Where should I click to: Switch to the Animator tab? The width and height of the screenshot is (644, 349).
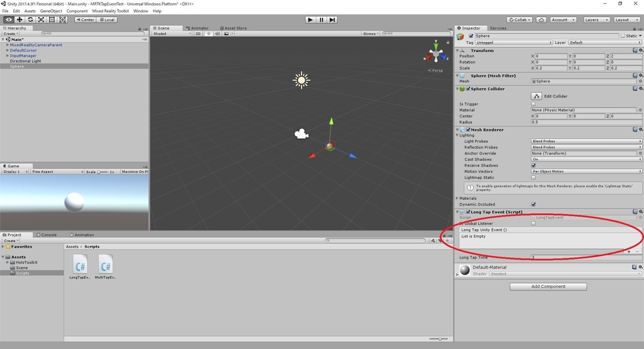coord(197,28)
